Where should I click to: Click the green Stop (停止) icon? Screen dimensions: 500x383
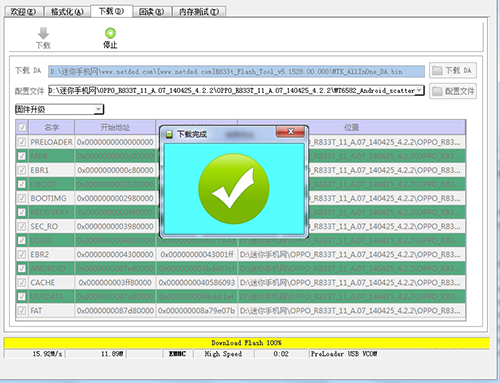tap(110, 33)
